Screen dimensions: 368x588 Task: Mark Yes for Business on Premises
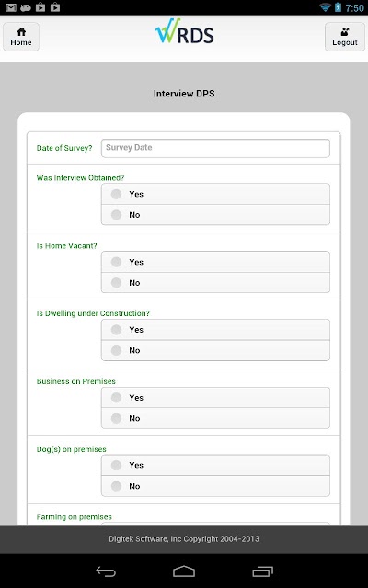(215, 398)
